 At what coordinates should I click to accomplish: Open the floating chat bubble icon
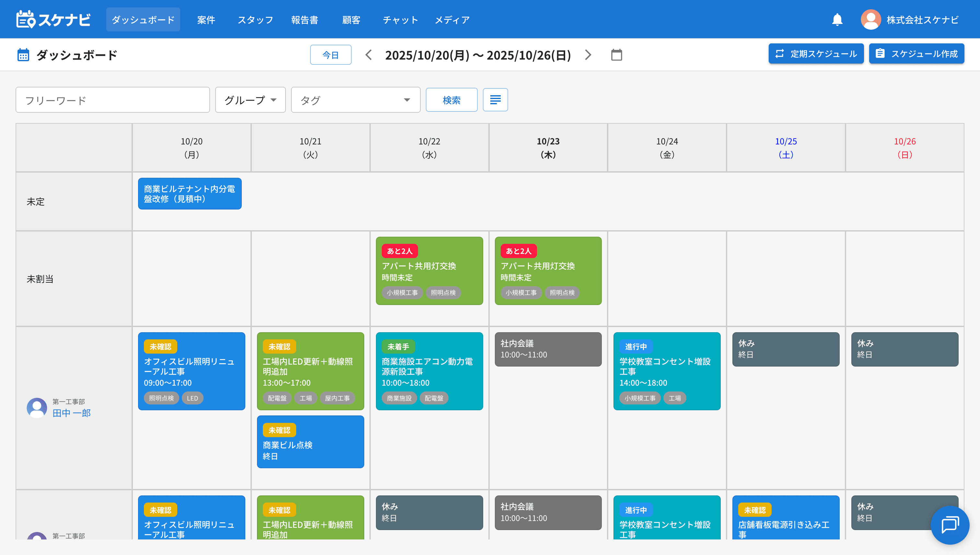[950, 525]
